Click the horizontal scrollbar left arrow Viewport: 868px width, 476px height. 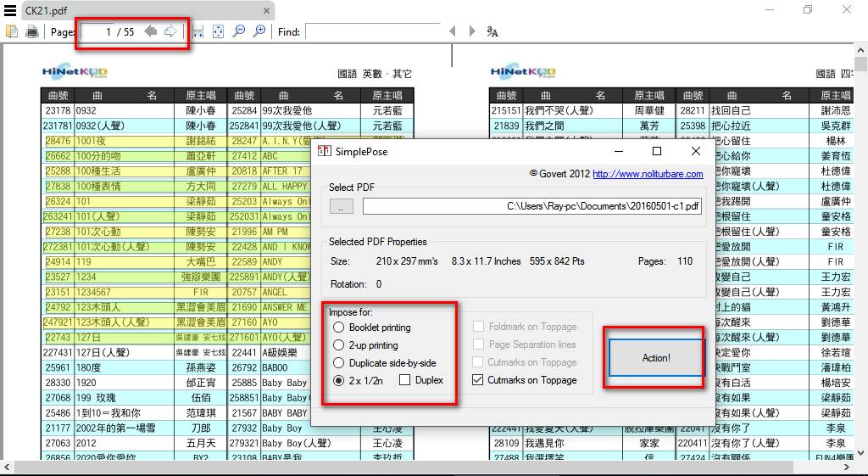click(x=6, y=468)
